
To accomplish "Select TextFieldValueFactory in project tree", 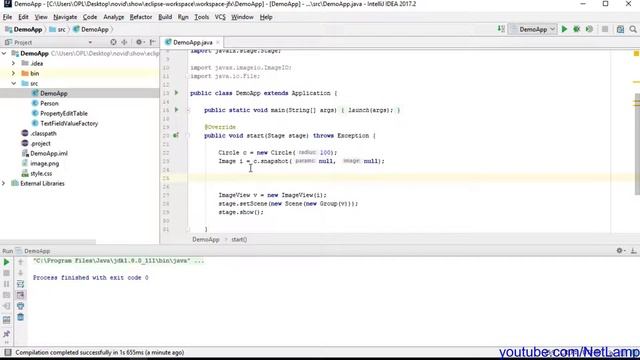I will click(x=69, y=123).
